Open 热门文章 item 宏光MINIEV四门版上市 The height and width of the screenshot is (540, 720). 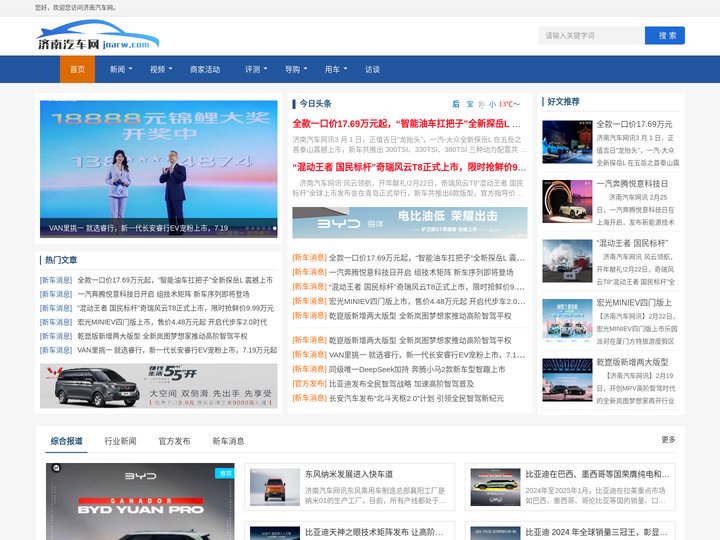(x=172, y=322)
